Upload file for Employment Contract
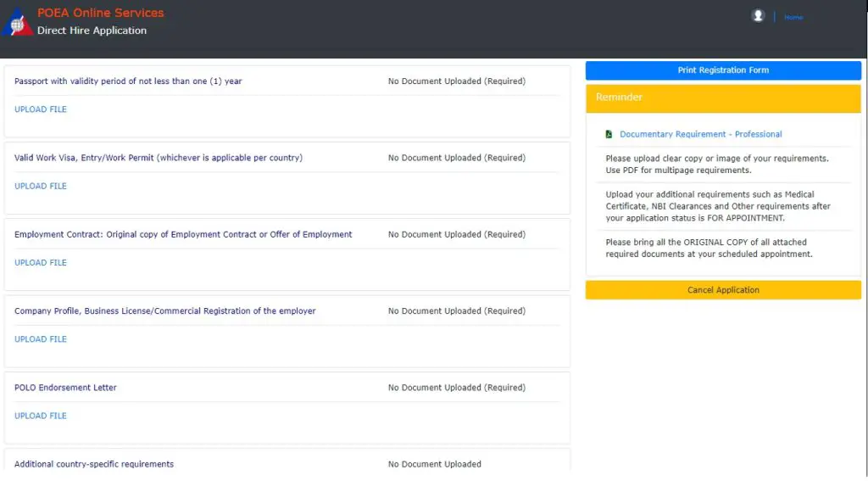 (x=41, y=263)
